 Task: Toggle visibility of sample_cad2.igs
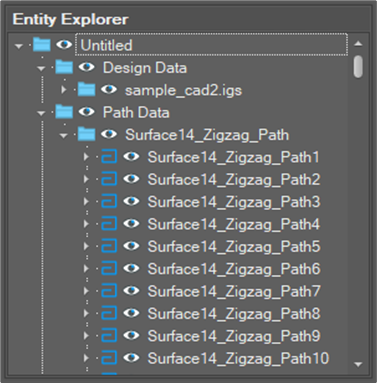[x=109, y=89]
